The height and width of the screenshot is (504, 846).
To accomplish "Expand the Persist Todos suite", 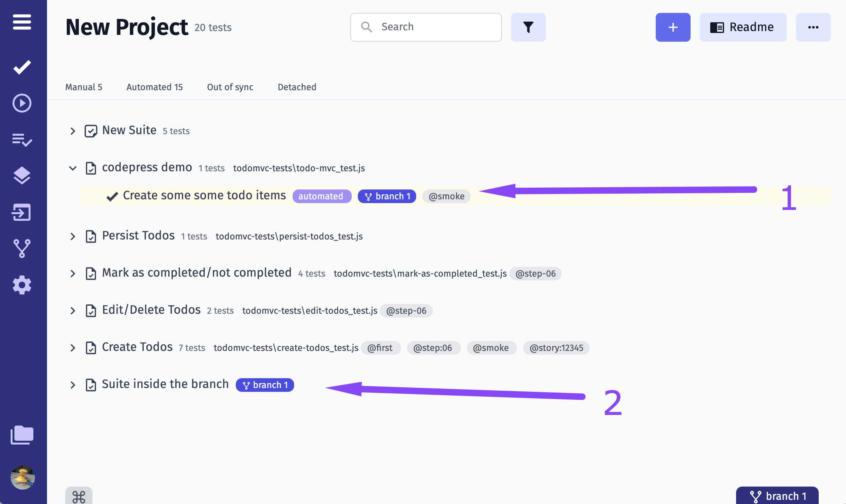I will pos(73,236).
